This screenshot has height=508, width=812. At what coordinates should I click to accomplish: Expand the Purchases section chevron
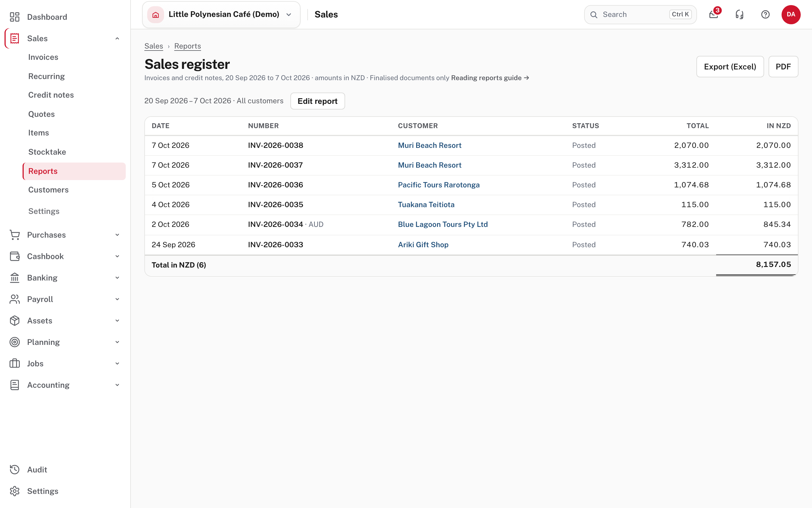click(117, 235)
